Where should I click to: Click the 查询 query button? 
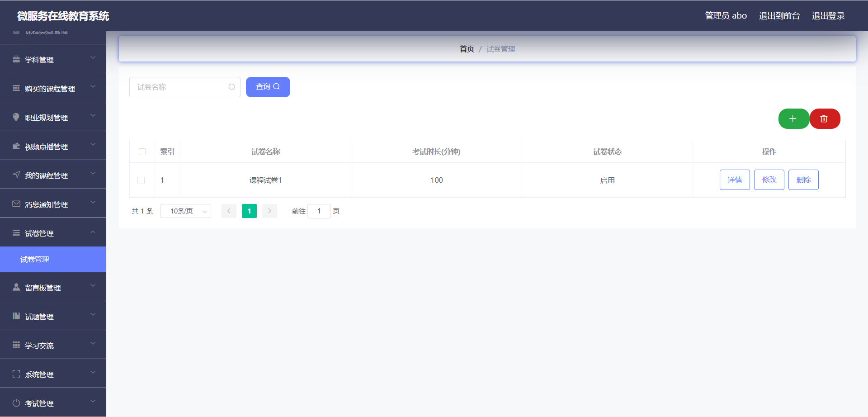tap(268, 87)
